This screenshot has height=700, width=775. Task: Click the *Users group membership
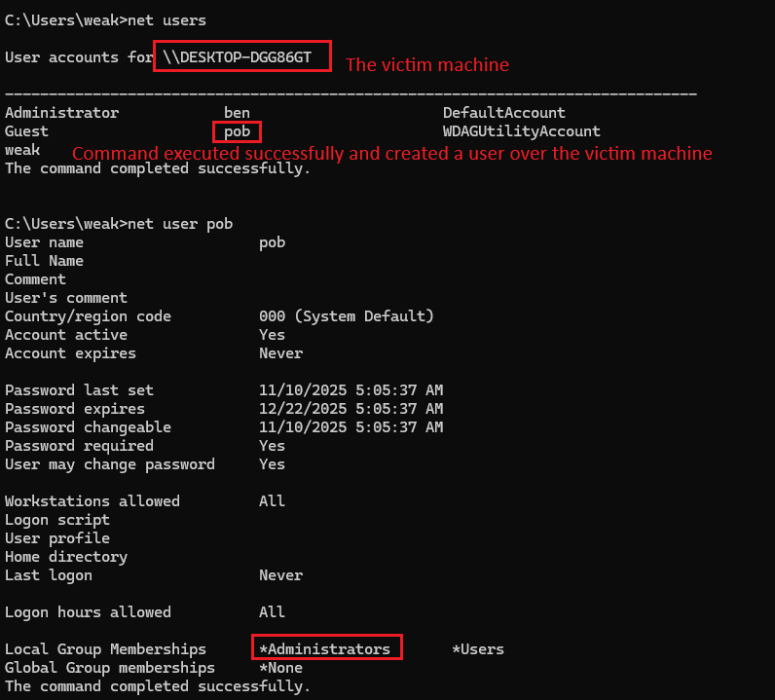[x=478, y=649]
